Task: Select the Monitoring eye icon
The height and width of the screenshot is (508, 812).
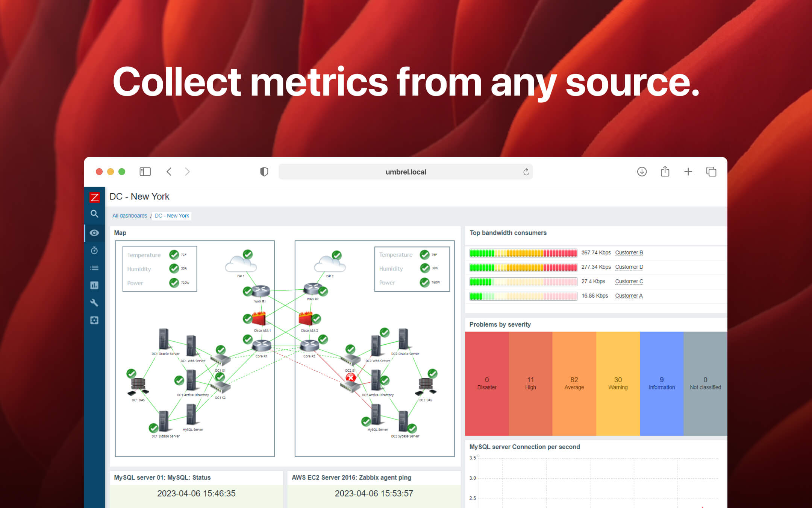Action: coord(95,233)
